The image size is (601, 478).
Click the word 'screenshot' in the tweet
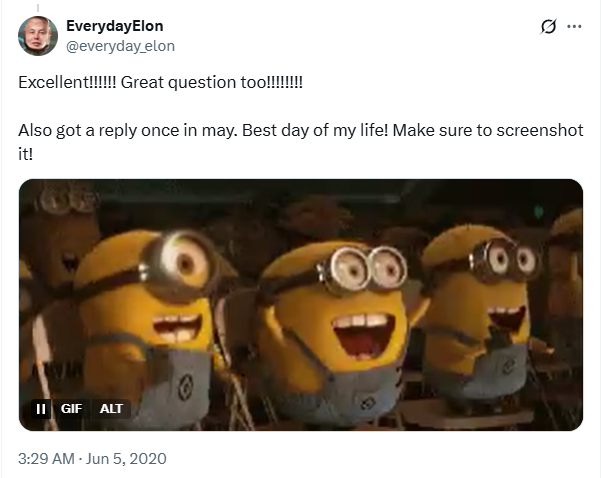(540, 131)
